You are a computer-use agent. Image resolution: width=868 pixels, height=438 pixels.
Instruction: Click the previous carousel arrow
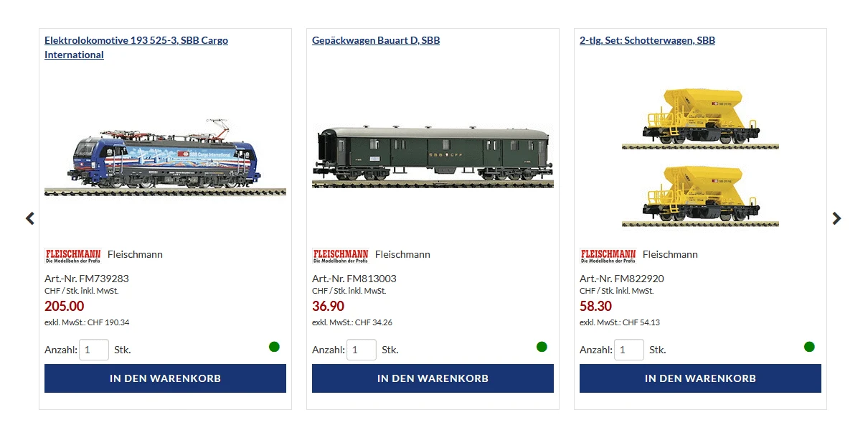[x=29, y=218]
